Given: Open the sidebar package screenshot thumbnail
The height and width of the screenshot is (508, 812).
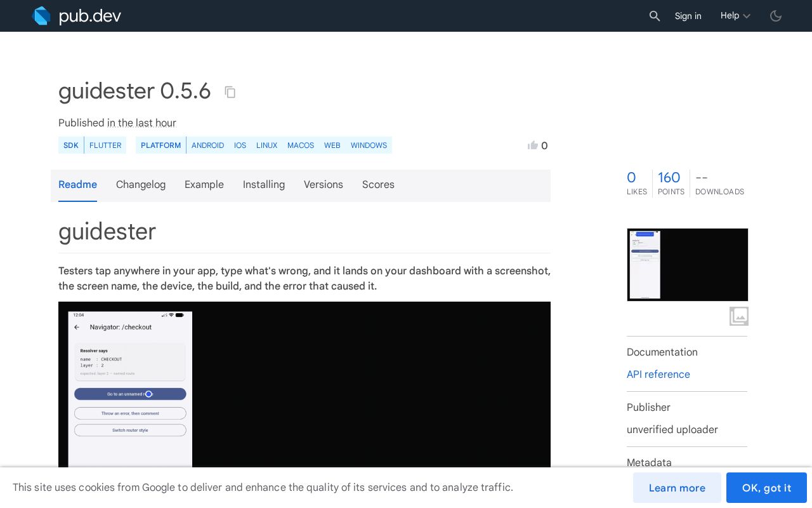Looking at the screenshot, I should [688, 265].
